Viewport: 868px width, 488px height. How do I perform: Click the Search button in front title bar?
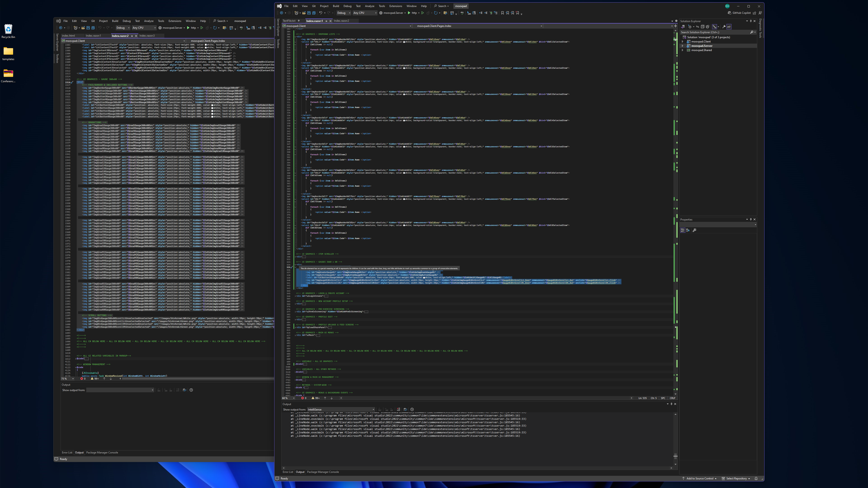click(x=441, y=6)
